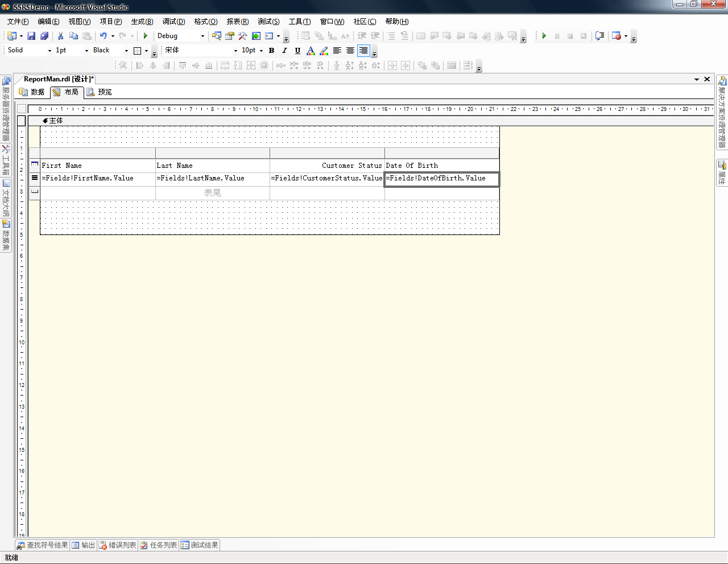The height and width of the screenshot is (564, 728).
Task: Select the =Fields!FirstName.Value cell
Action: 98,179
